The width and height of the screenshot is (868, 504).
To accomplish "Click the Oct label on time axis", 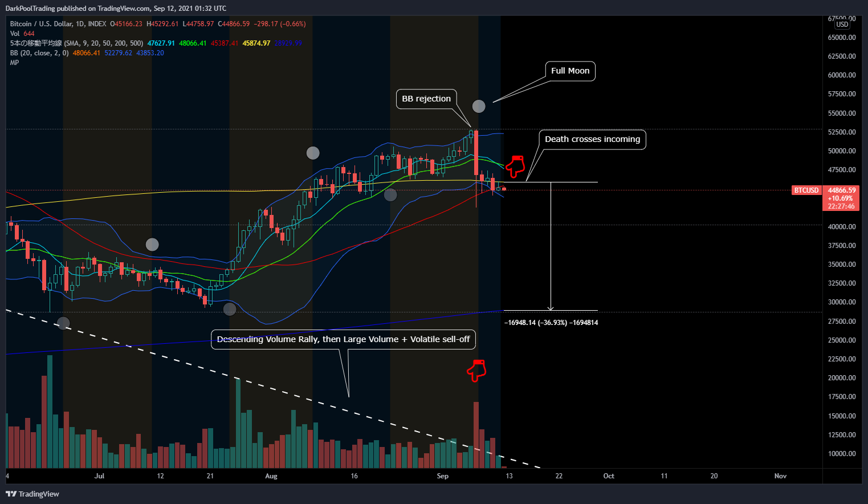I will (609, 476).
